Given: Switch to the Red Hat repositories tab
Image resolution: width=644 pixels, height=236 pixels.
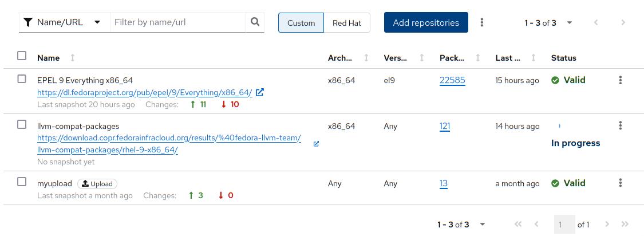Looking at the screenshot, I should pos(347,23).
